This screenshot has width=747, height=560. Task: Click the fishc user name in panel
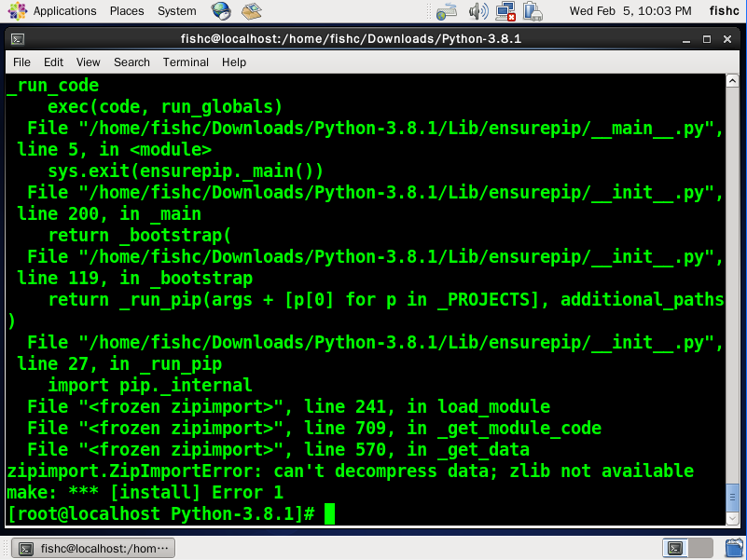[x=724, y=11]
